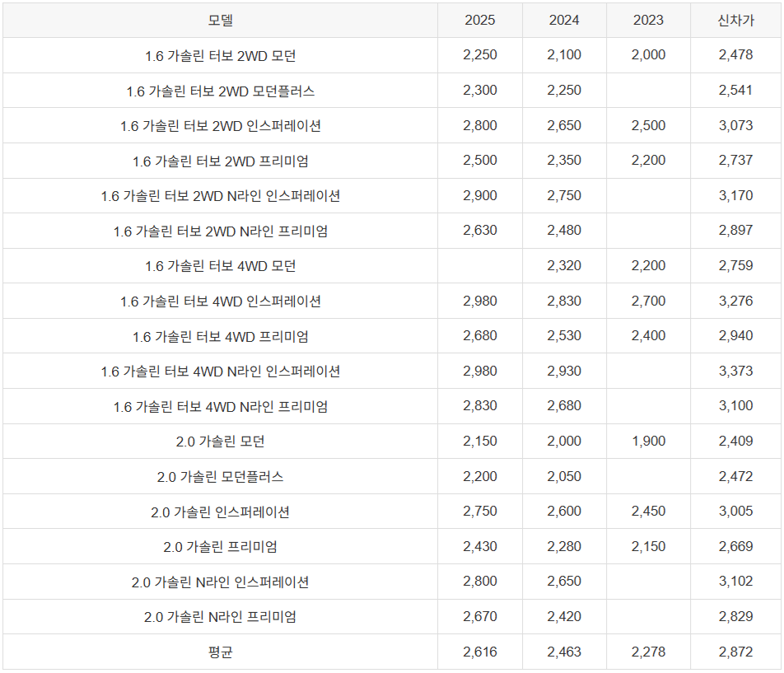
Task: Click 2023 price 2,400
Action: point(648,335)
